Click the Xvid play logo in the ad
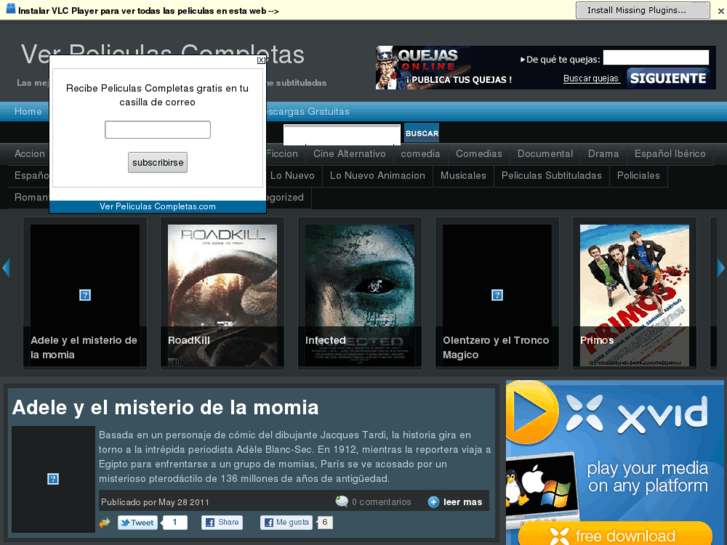 point(532,412)
